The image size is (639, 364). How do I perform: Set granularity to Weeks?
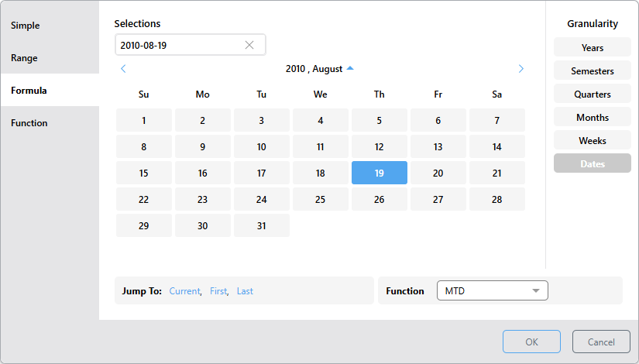pyautogui.click(x=593, y=141)
